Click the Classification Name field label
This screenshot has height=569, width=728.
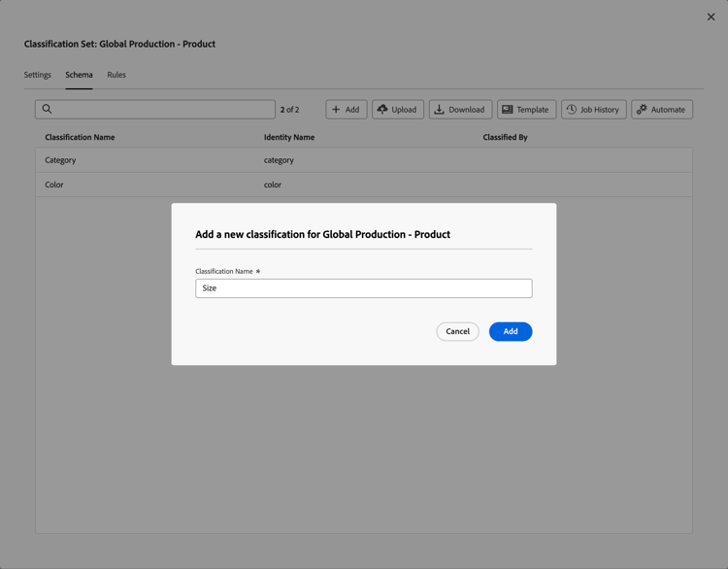pos(224,271)
